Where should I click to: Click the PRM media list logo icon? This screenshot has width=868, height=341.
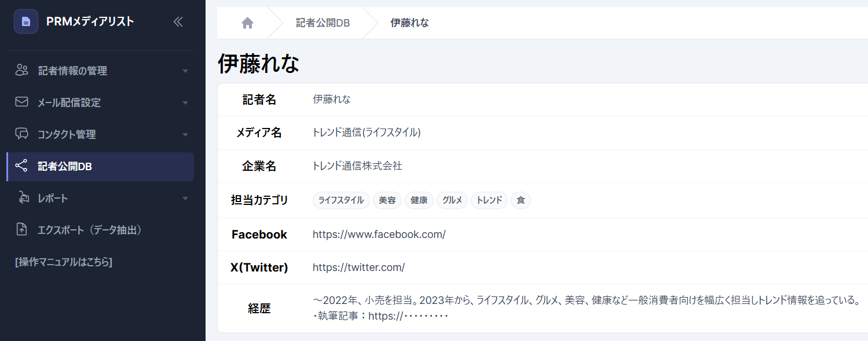point(26,22)
